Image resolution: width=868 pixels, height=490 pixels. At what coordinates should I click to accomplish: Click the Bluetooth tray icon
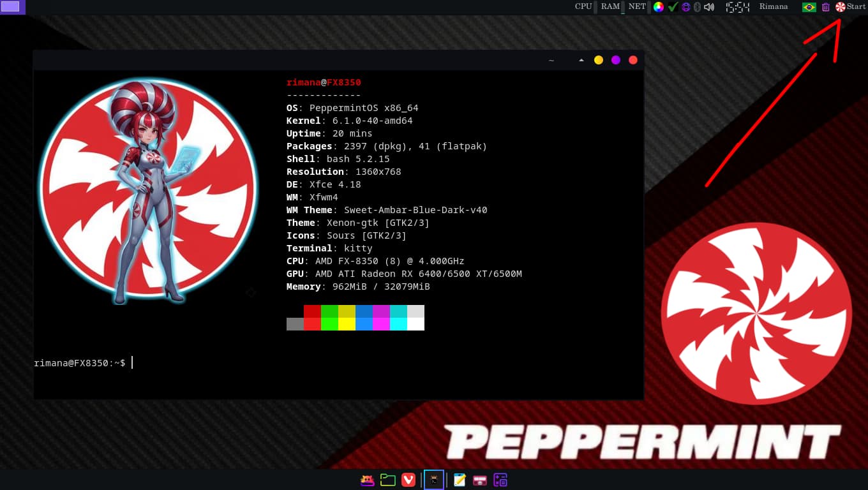tap(697, 7)
